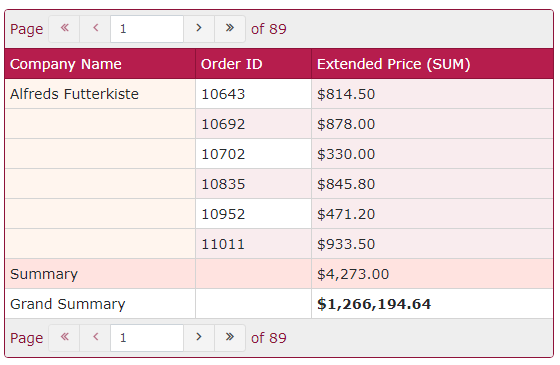Select order ID 10643 cell
This screenshot has height=365, width=560.
254,94
